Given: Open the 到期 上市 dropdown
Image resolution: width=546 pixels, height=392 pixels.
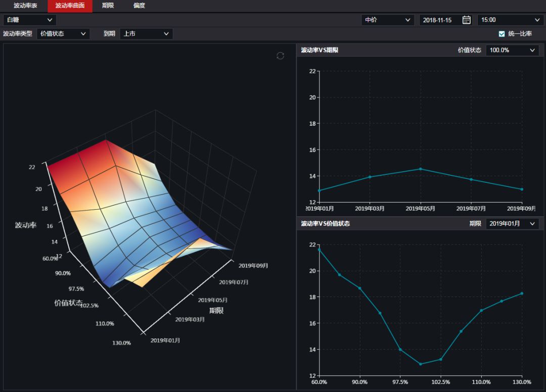Looking at the screenshot, I should pyautogui.click(x=146, y=34).
